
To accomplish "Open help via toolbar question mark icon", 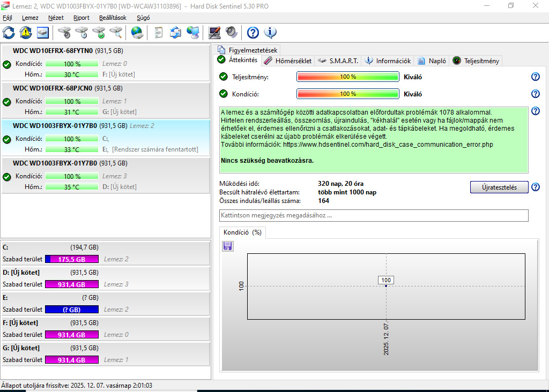I will pyautogui.click(x=253, y=33).
